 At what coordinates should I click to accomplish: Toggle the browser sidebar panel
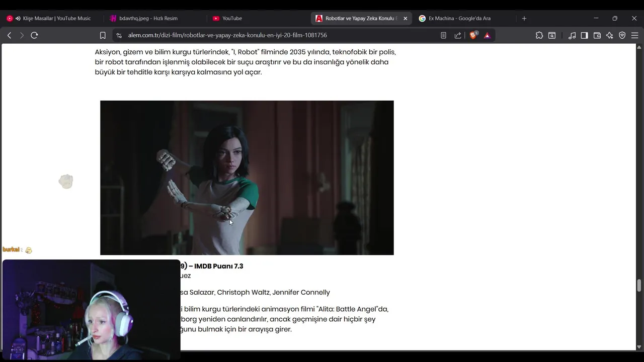coord(584,35)
